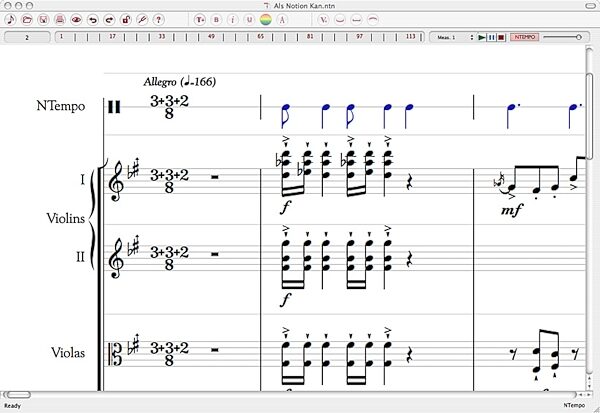Click the tempo slider knob in the transport bar

579,37
